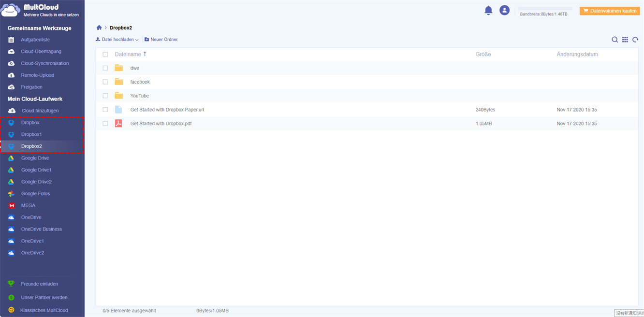Create a Neuer Ordner

coord(161,40)
